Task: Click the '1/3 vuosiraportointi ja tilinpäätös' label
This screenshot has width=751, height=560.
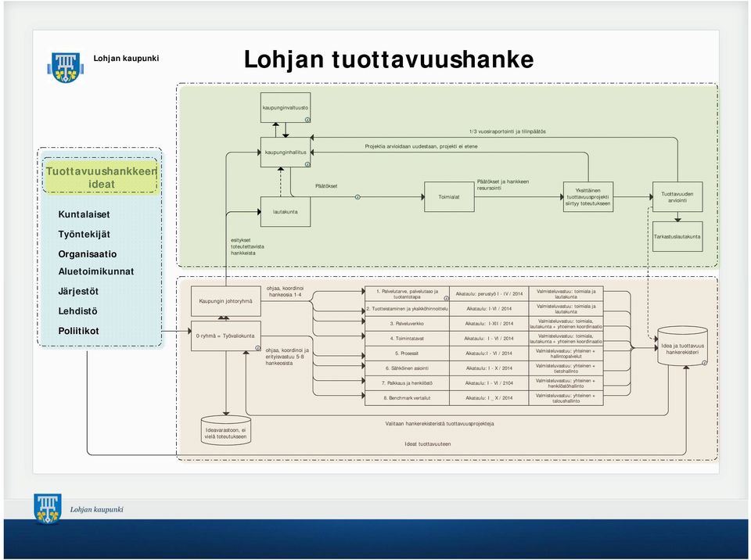Action: tap(507, 131)
